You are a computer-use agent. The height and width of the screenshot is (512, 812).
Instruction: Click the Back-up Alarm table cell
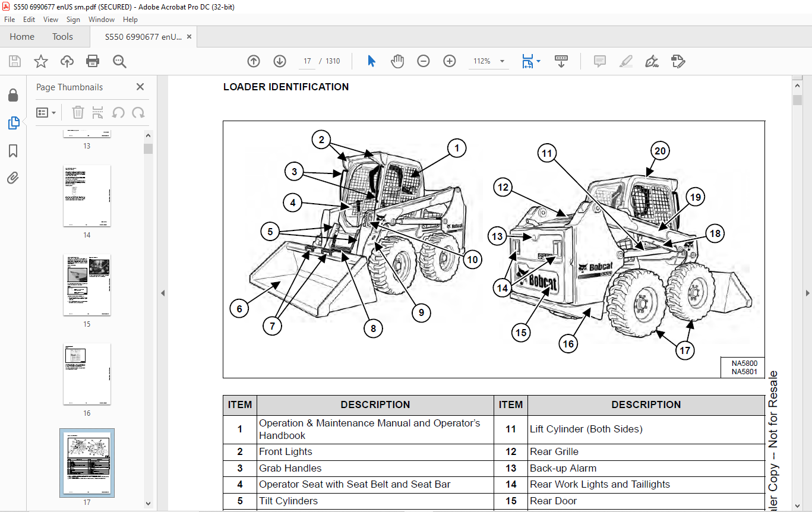(646, 468)
